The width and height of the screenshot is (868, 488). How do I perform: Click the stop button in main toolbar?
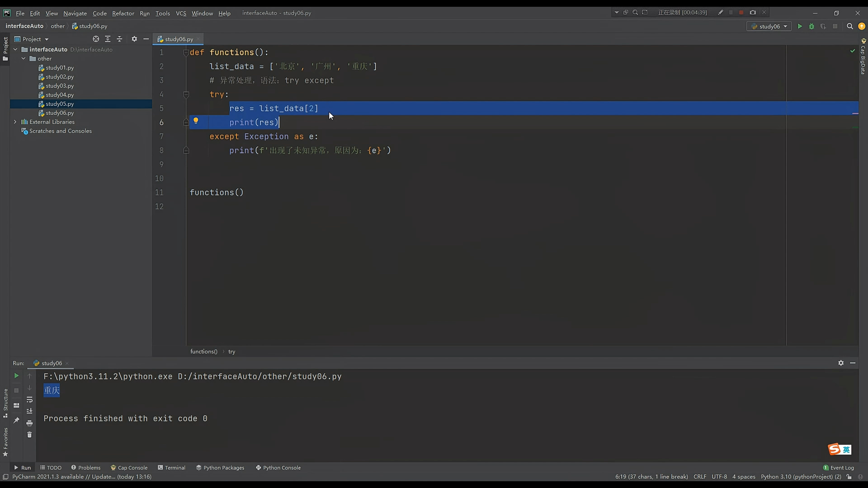click(835, 26)
